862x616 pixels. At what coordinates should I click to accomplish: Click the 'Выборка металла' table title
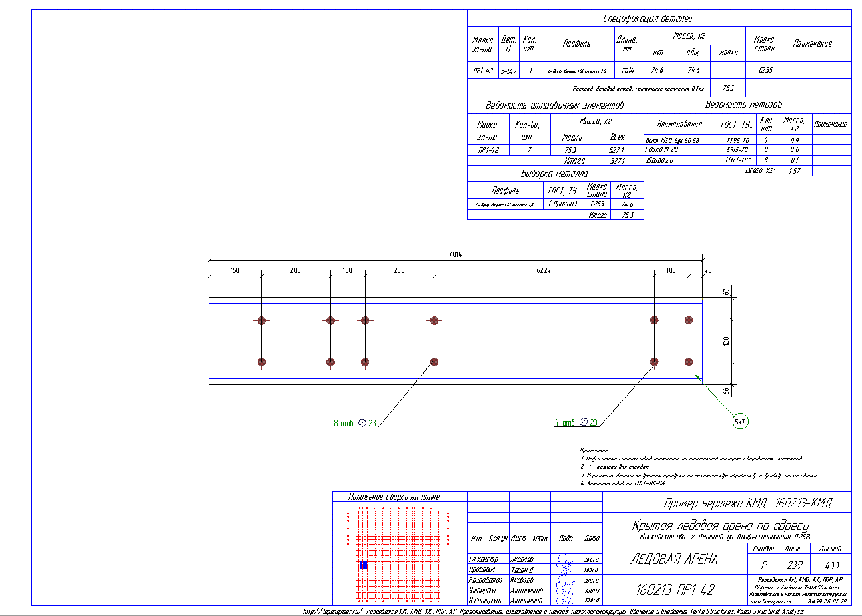tap(555, 174)
